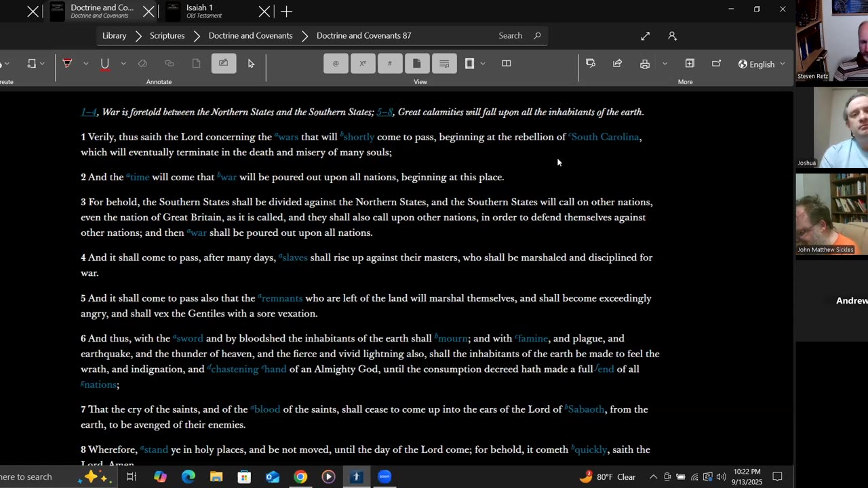Toggle verse numbers (#) view button
Viewport: 868px width, 488px height.
[x=390, y=64]
